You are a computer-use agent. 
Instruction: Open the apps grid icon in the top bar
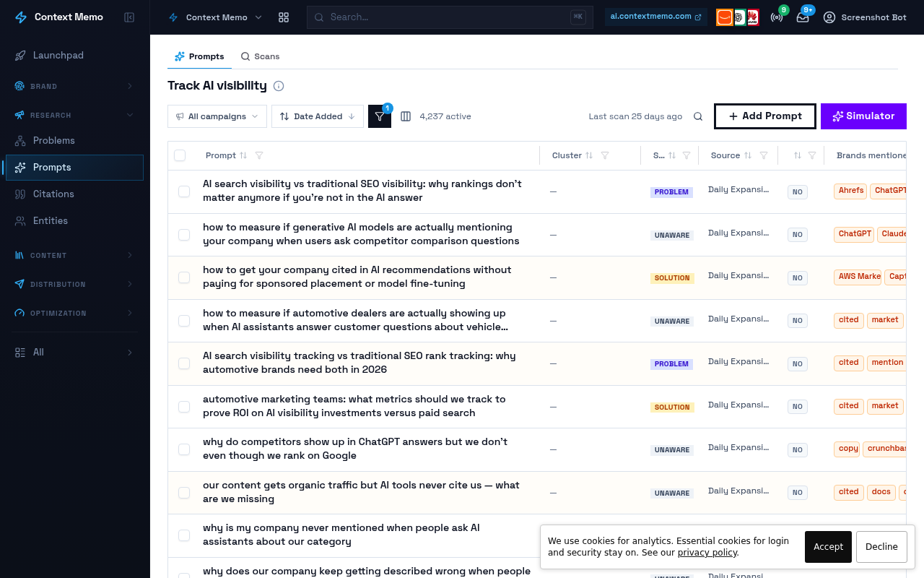[x=284, y=17]
